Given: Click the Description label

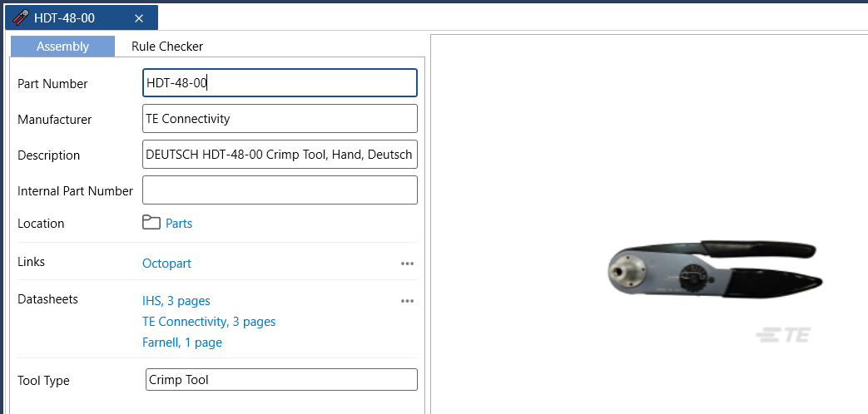Looking at the screenshot, I should 49,155.
